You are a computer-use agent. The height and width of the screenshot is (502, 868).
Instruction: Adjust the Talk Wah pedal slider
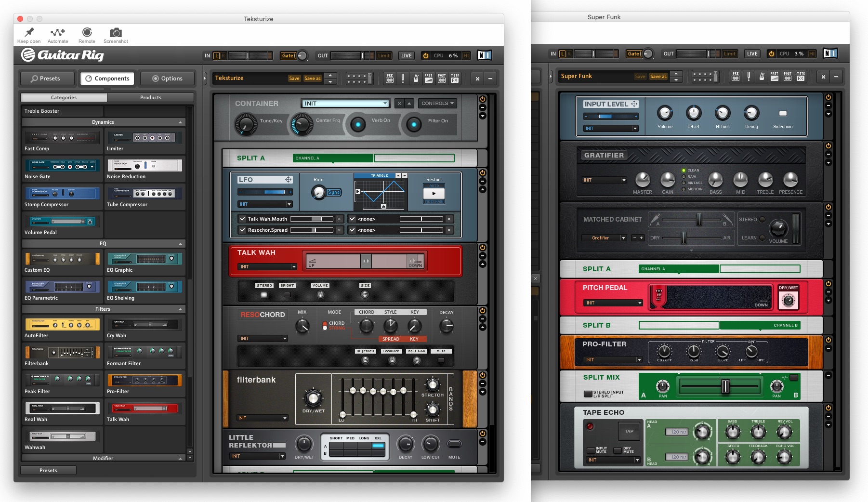(x=366, y=261)
